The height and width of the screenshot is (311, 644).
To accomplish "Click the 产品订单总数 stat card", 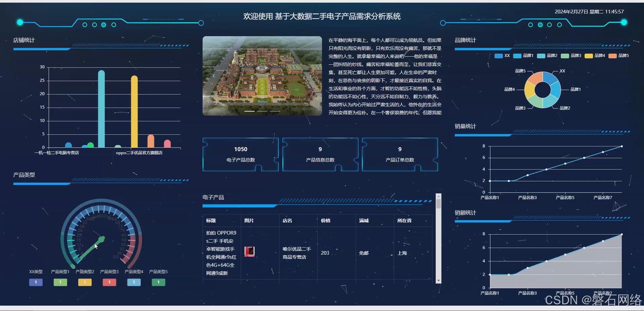I will (399, 154).
